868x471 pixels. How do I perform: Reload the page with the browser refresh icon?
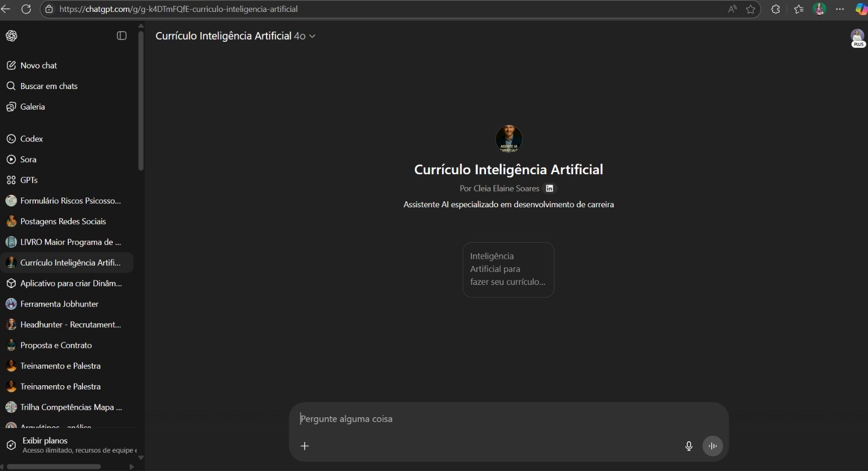tap(26, 9)
